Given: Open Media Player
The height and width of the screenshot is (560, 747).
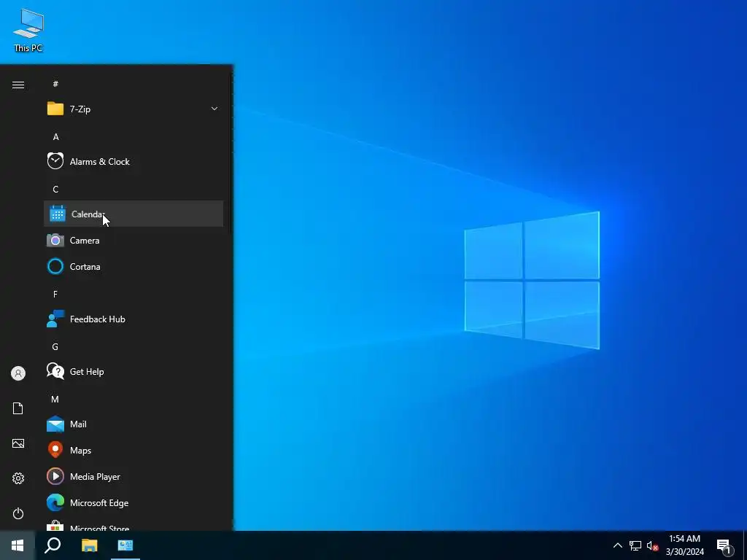Looking at the screenshot, I should click(x=133, y=477).
